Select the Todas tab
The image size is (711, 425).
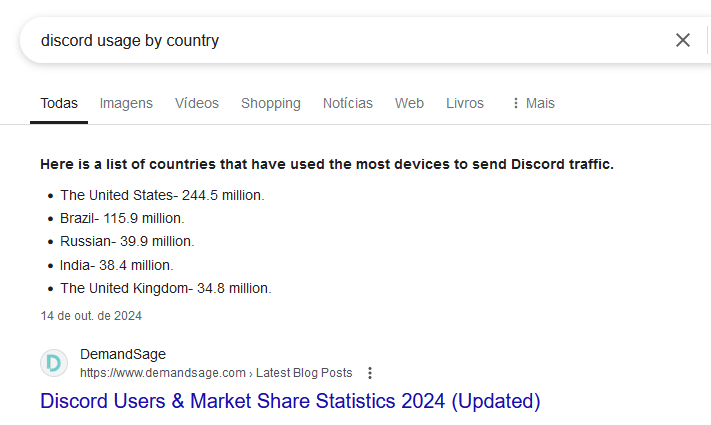pyautogui.click(x=59, y=103)
